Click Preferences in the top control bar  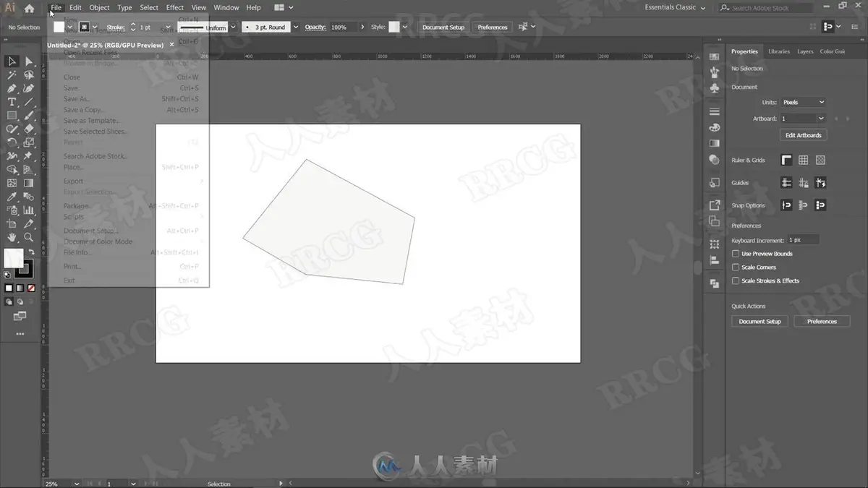[493, 27]
